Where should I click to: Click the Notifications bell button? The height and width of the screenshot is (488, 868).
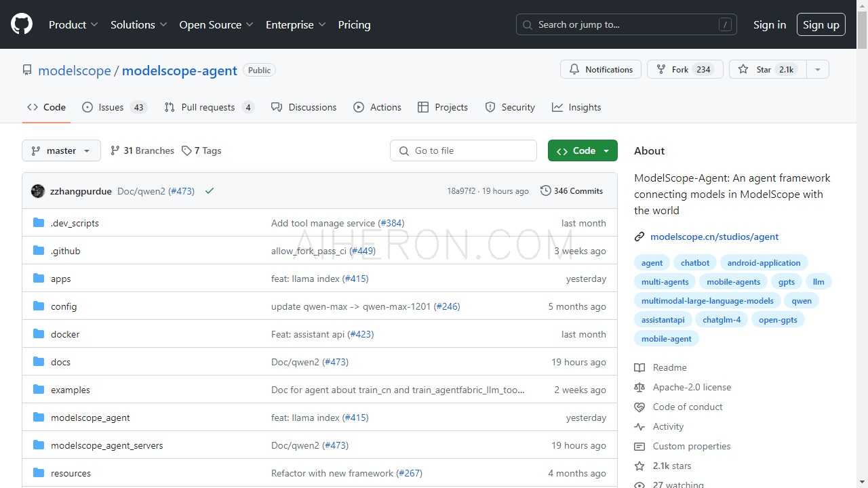601,69
